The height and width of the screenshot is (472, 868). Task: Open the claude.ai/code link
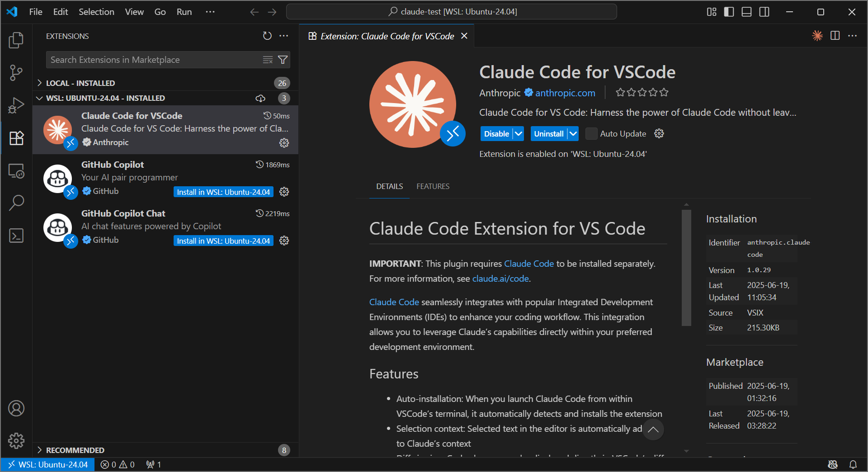(x=500, y=278)
